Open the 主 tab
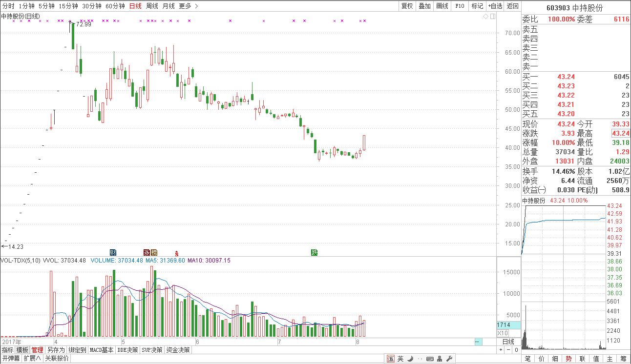 pyautogui.click(x=610, y=359)
